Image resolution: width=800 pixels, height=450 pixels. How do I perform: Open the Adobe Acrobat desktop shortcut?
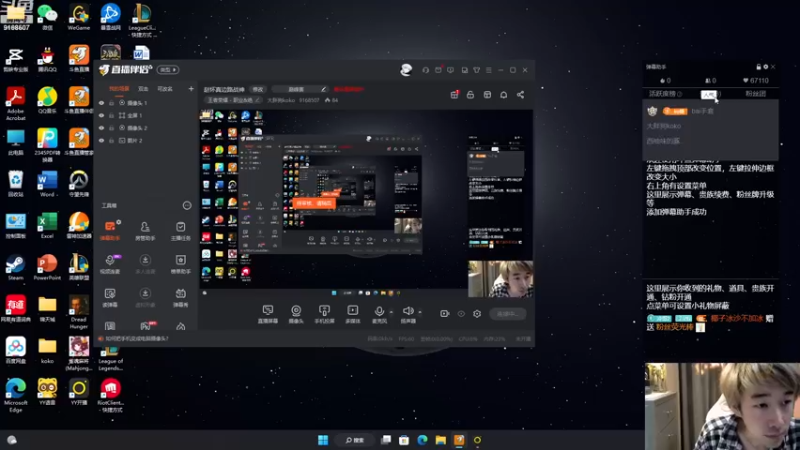[x=15, y=104]
